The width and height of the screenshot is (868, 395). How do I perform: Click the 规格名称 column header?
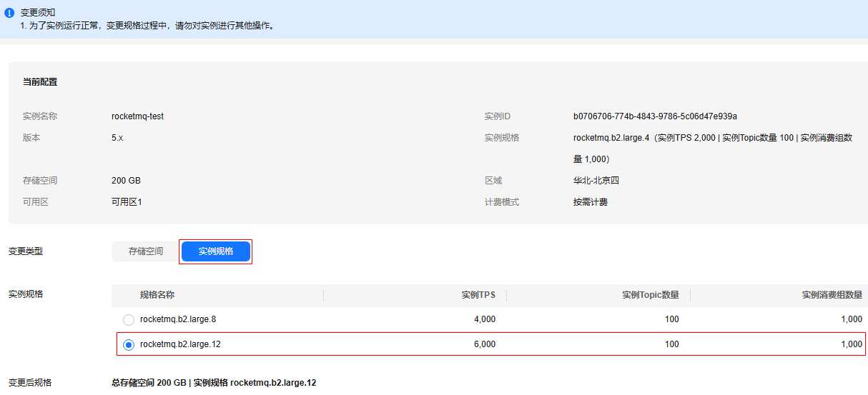(x=157, y=295)
